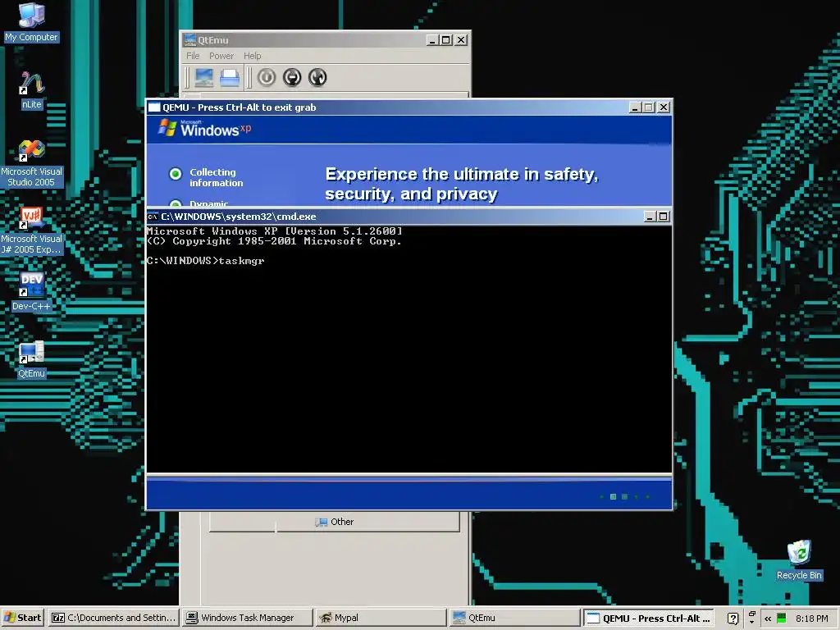
Task: Click Microsoft Windows XP version line
Action: [274, 231]
